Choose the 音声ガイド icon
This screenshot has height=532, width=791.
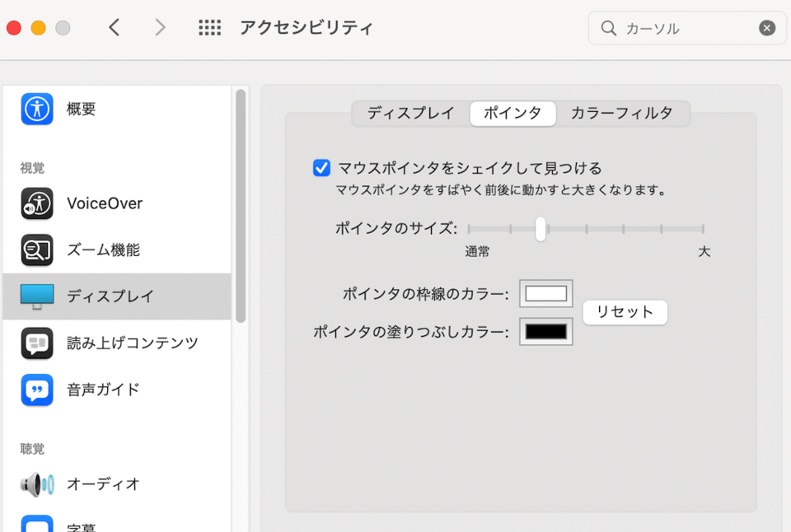[37, 390]
